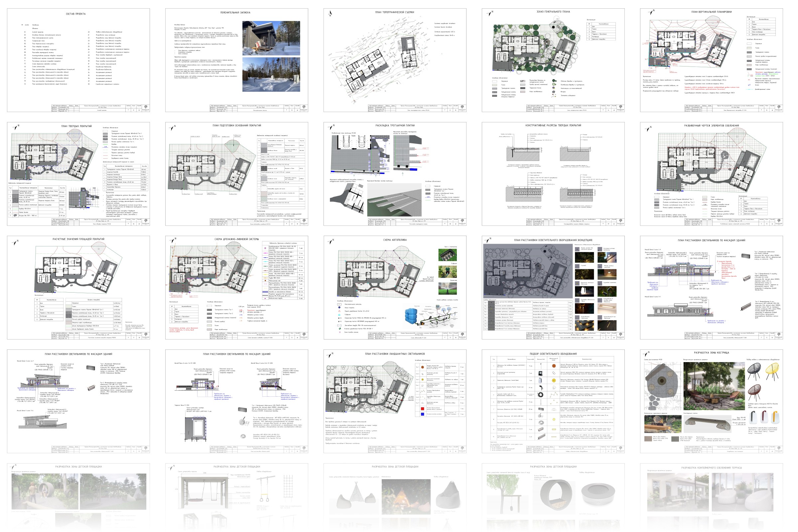798x532 pixels.
Task: Click north arrow on СХЕМА ДРЕНАЖНО-ЛИВНЕВОЙ СИСТЕМЫ
Action: pos(172,241)
